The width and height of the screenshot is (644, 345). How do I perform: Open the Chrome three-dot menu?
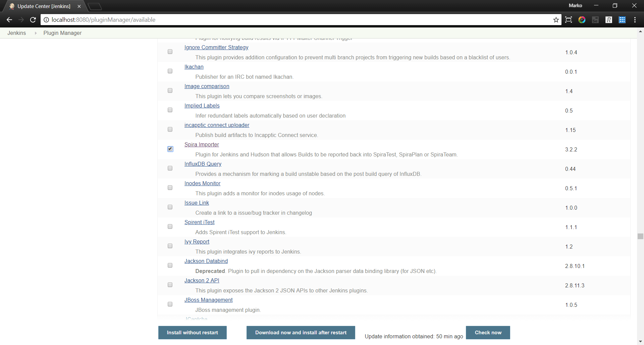[635, 20]
